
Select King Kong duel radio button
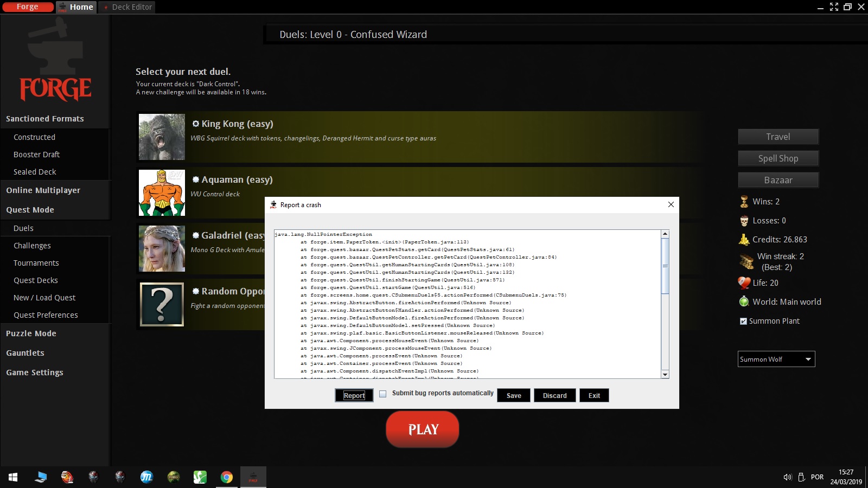pyautogui.click(x=196, y=124)
